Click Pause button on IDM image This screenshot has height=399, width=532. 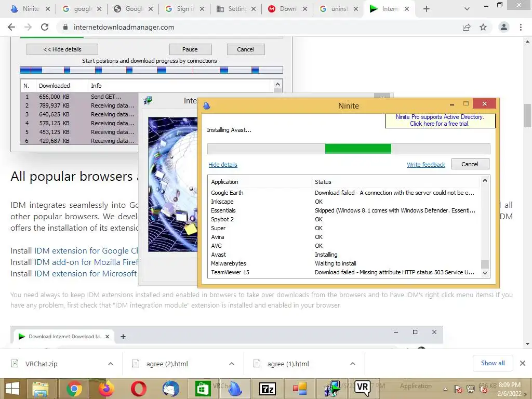click(190, 49)
